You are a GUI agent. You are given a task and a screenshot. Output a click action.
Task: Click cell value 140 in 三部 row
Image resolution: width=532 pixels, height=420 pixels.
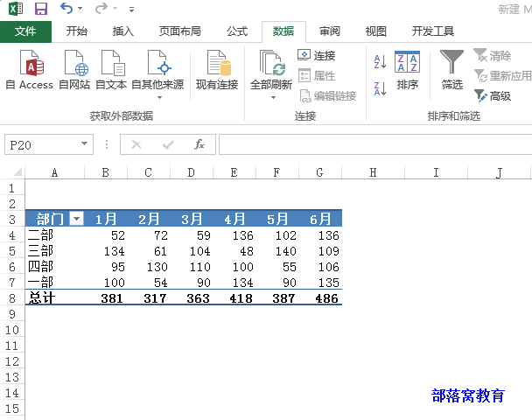(x=277, y=251)
